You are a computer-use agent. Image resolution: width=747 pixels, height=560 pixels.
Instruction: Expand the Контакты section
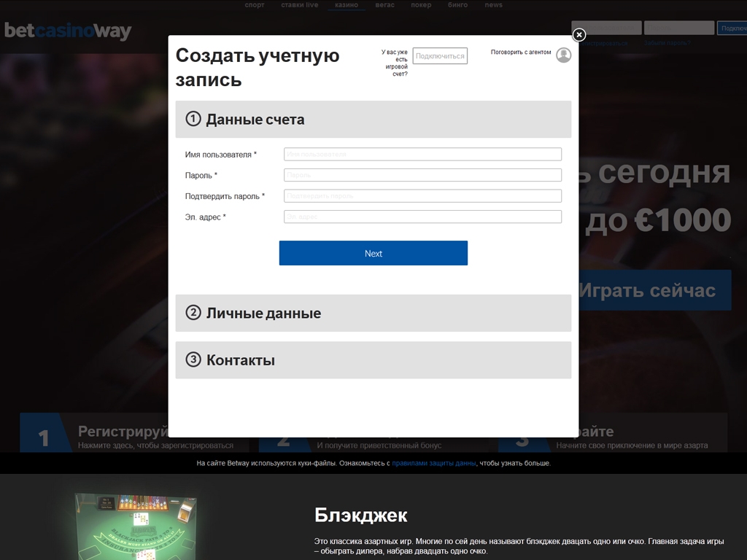coord(373,359)
